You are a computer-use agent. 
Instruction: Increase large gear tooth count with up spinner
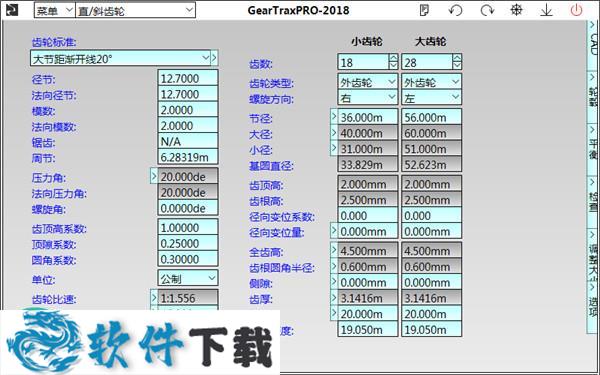pyautogui.click(x=457, y=58)
